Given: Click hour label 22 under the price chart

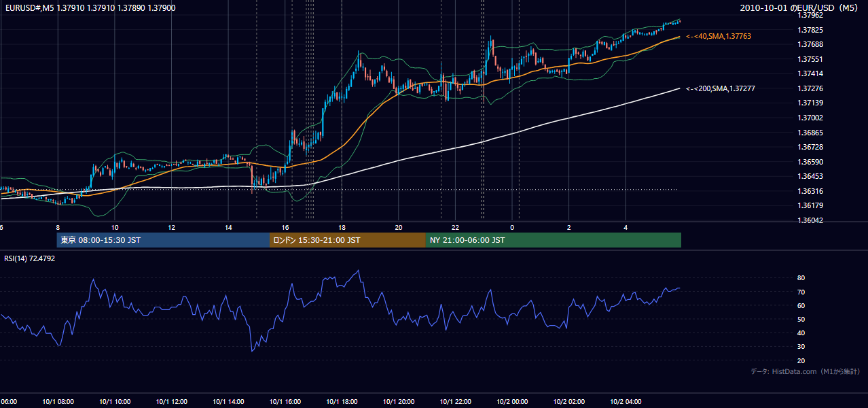Looking at the screenshot, I should click(455, 228).
